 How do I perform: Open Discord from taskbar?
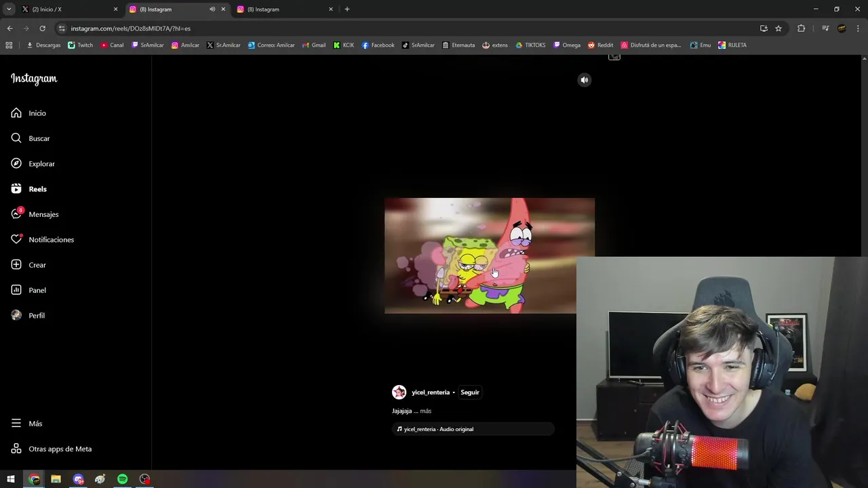click(x=78, y=479)
